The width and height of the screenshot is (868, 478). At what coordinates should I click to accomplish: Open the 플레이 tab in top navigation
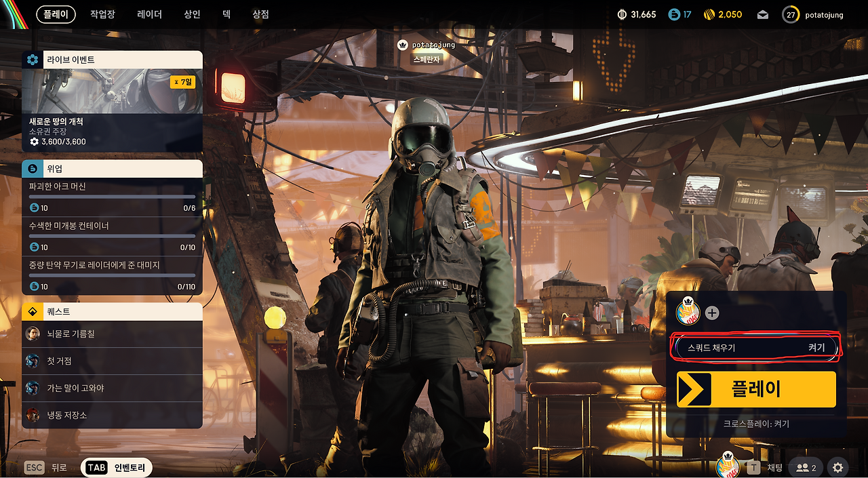click(x=56, y=14)
